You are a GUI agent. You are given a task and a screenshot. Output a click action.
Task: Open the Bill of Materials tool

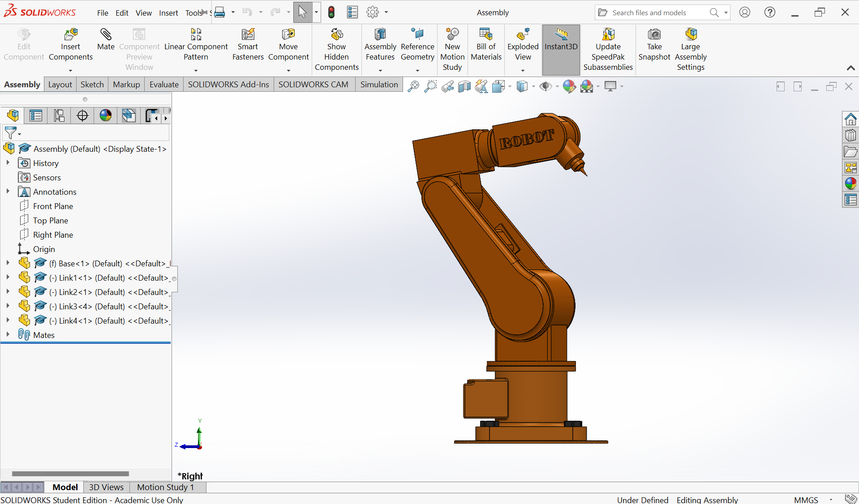[486, 45]
